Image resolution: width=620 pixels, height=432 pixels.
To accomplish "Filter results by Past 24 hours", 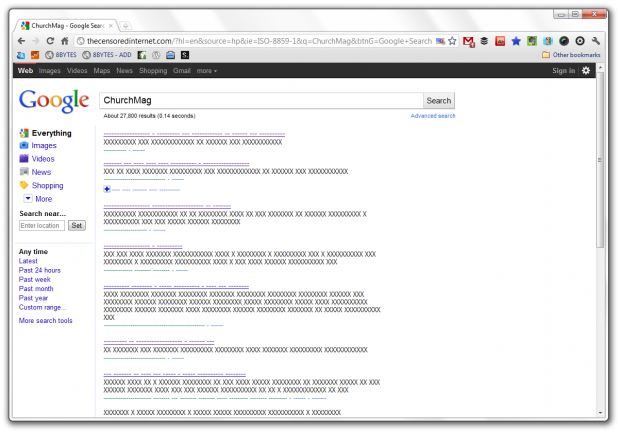I will [40, 270].
